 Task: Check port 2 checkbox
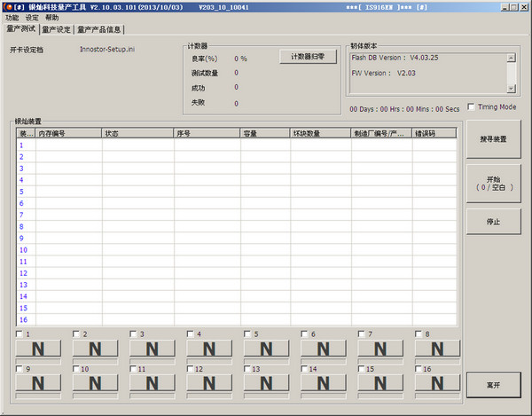[x=76, y=334]
